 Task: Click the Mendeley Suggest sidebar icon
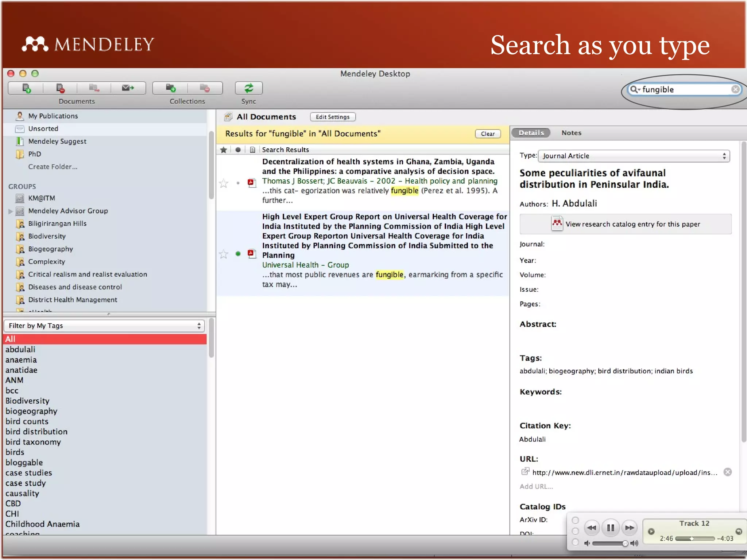20,141
